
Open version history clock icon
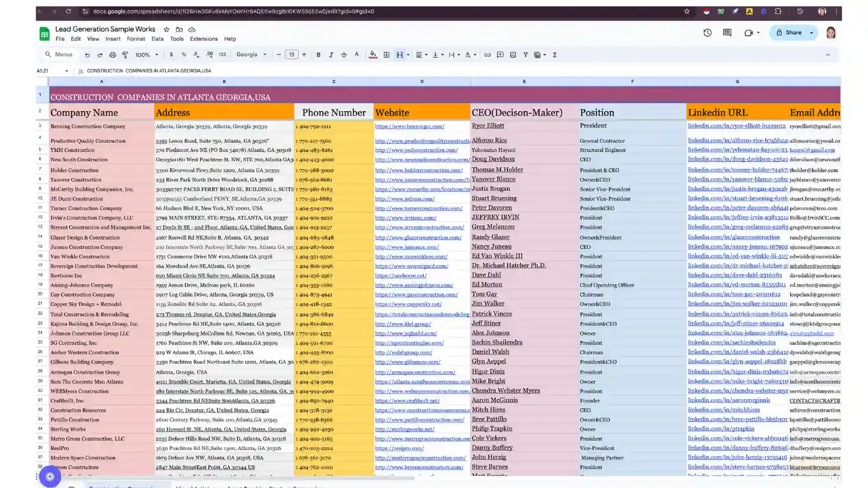(707, 33)
